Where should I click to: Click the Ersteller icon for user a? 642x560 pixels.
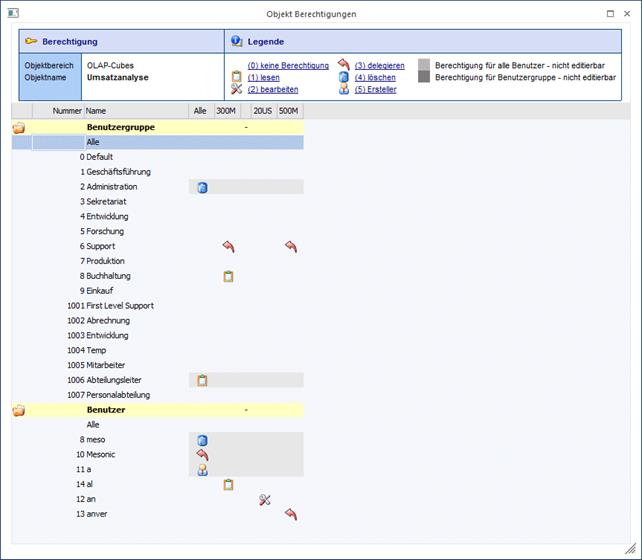pyautogui.click(x=202, y=470)
